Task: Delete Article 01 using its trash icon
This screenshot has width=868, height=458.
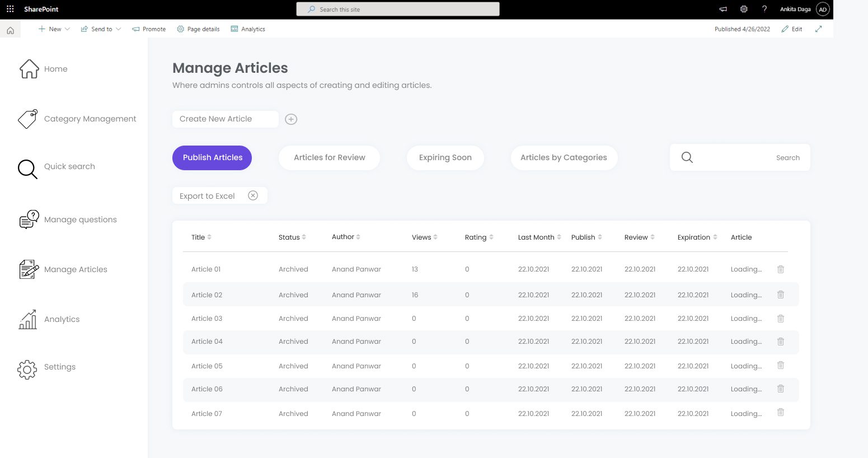Action: (x=780, y=269)
